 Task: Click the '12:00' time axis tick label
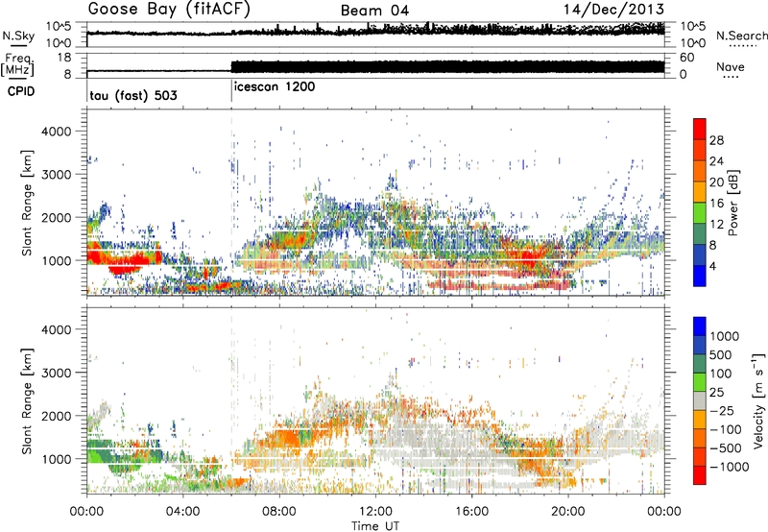pyautogui.click(x=375, y=512)
